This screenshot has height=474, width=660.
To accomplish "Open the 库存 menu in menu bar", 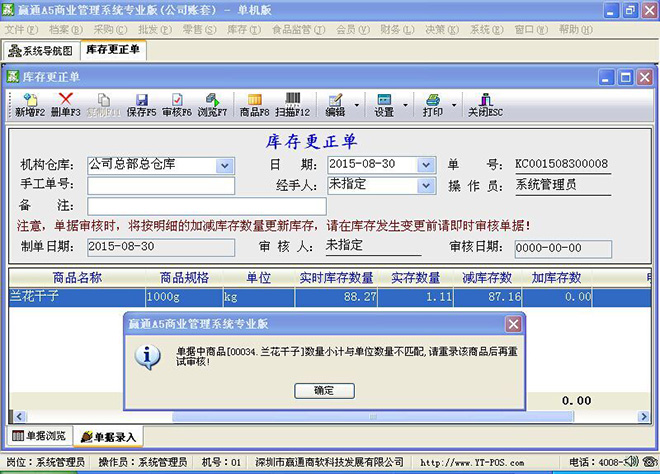I will pos(237,30).
